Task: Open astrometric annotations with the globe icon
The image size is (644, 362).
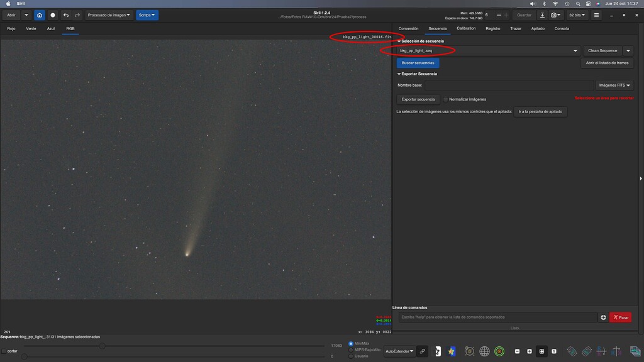Action: pos(486,351)
